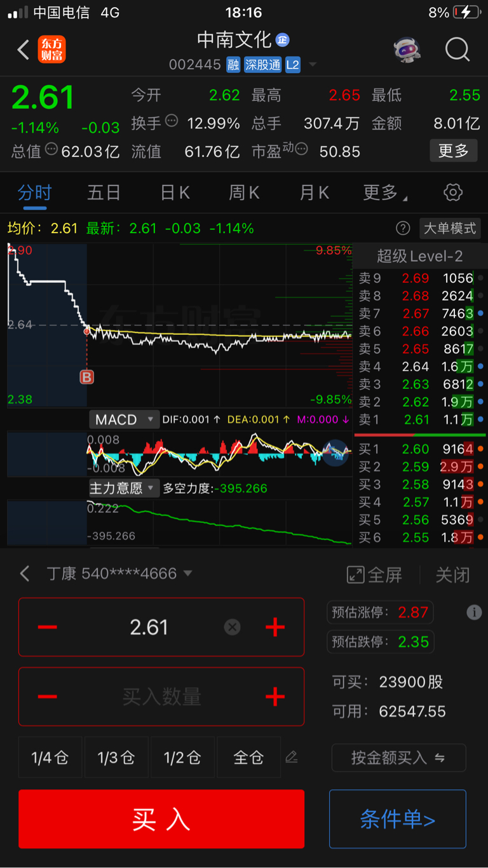
Task: Tap 预估涨停 price 2.87
Action: tap(381, 613)
